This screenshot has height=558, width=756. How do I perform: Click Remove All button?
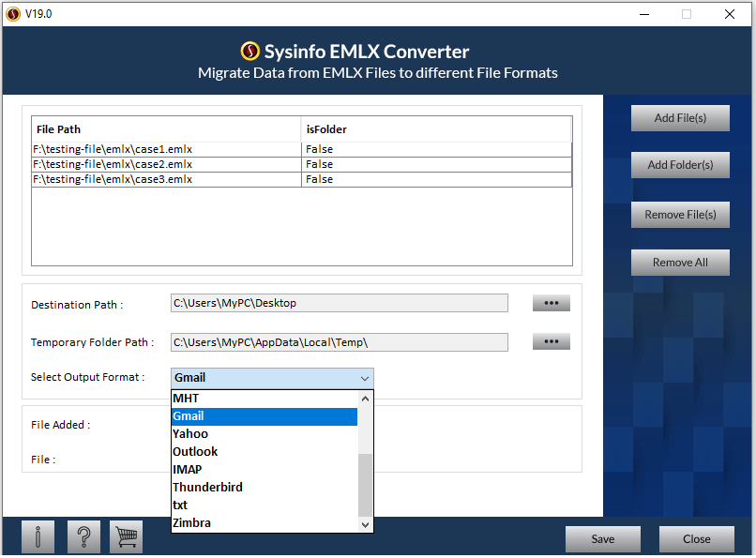(x=680, y=263)
